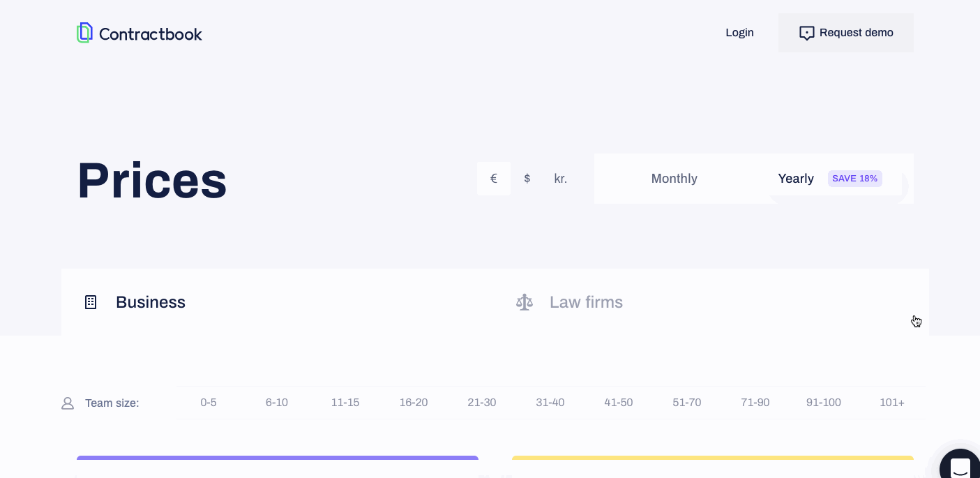The width and height of the screenshot is (980, 478).
Task: Switch currency to Euro
Action: tap(494, 179)
